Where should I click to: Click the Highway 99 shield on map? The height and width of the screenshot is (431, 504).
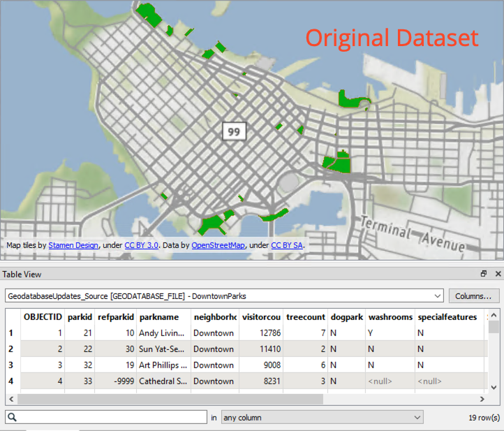point(233,131)
